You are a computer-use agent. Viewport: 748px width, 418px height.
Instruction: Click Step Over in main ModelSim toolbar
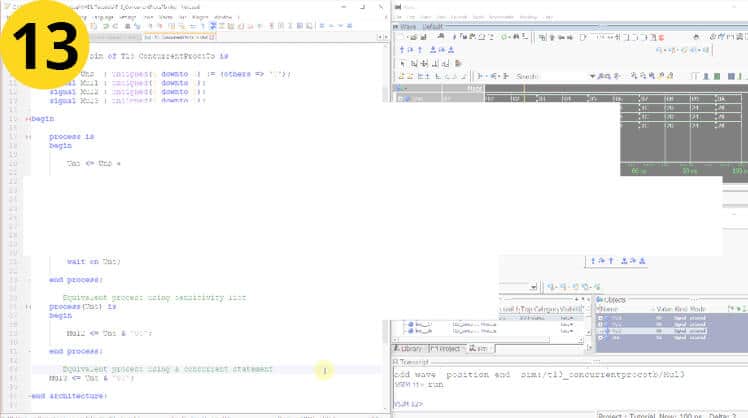(602, 261)
